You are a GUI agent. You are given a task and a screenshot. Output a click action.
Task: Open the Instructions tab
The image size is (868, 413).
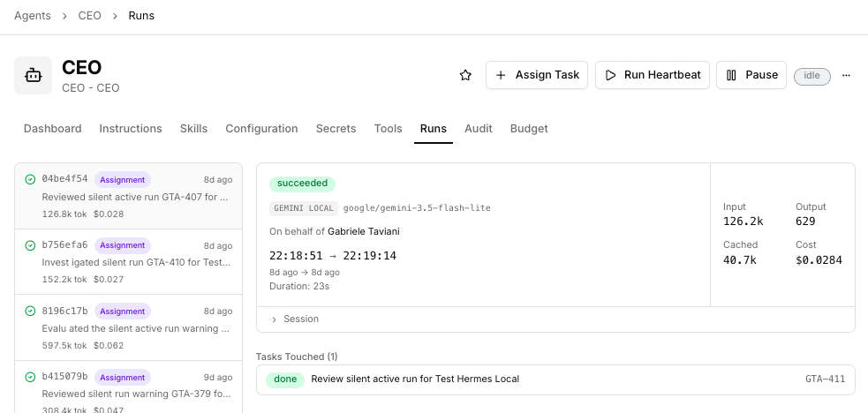(x=131, y=128)
